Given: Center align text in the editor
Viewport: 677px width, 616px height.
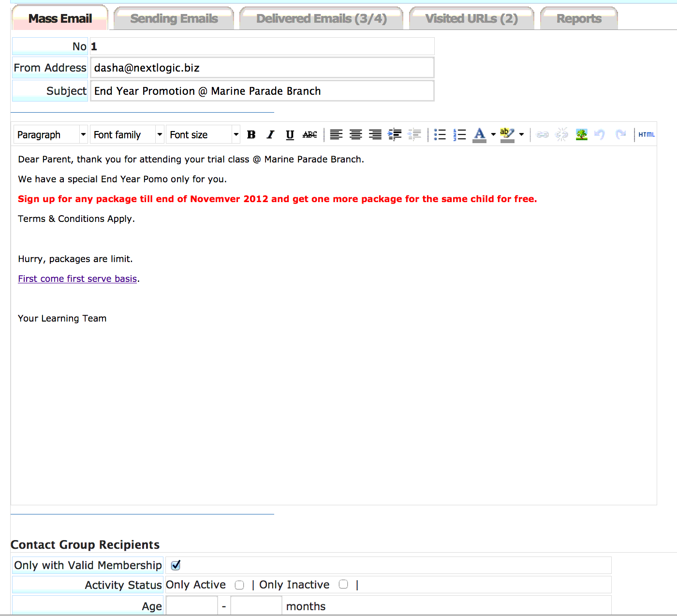Looking at the screenshot, I should pyautogui.click(x=356, y=135).
